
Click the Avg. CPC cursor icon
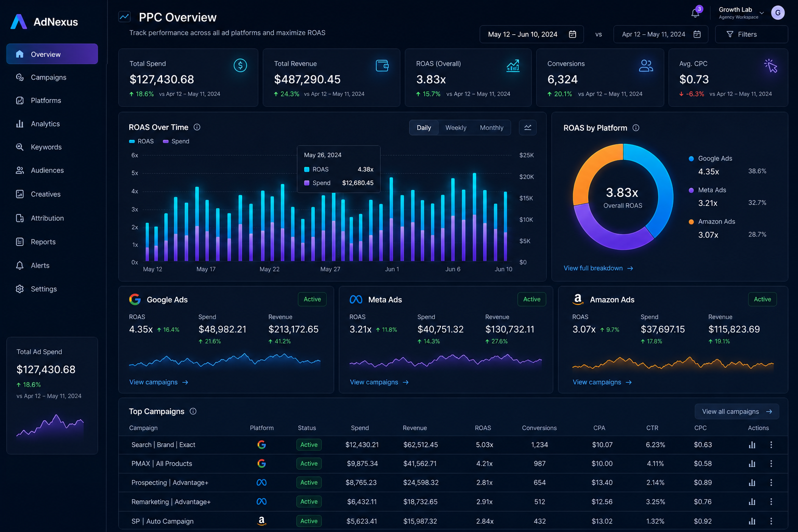(x=770, y=65)
